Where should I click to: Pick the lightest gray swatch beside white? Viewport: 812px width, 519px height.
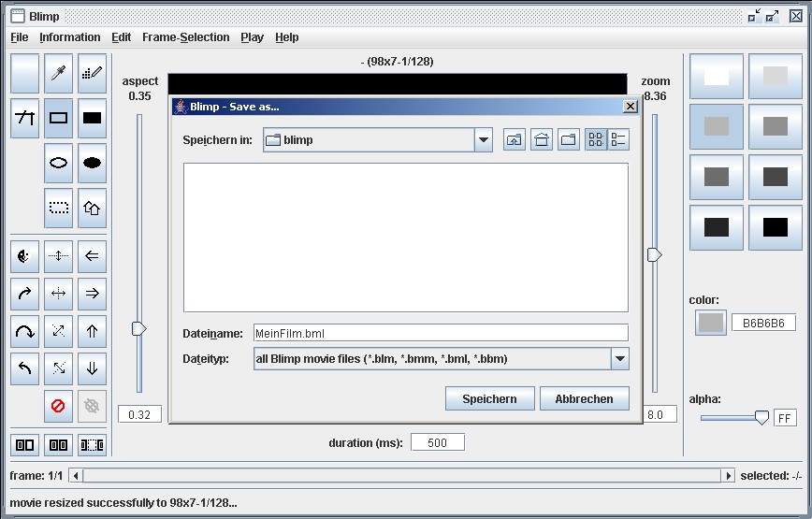point(776,76)
